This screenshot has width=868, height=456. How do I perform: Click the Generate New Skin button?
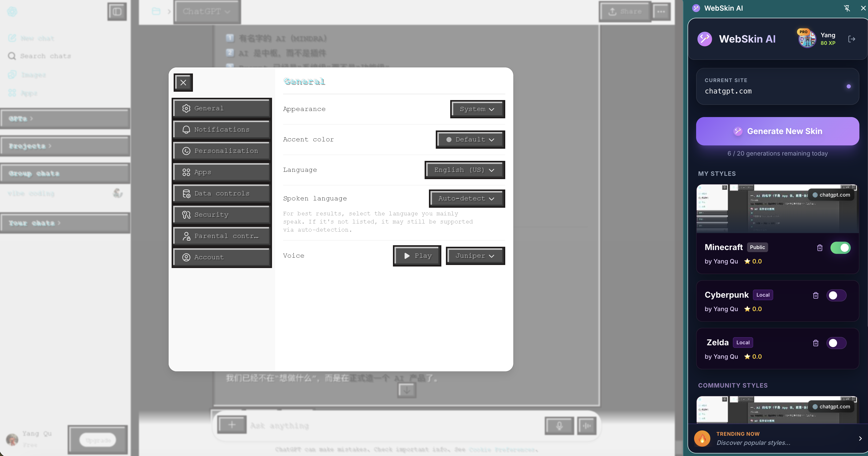click(777, 131)
